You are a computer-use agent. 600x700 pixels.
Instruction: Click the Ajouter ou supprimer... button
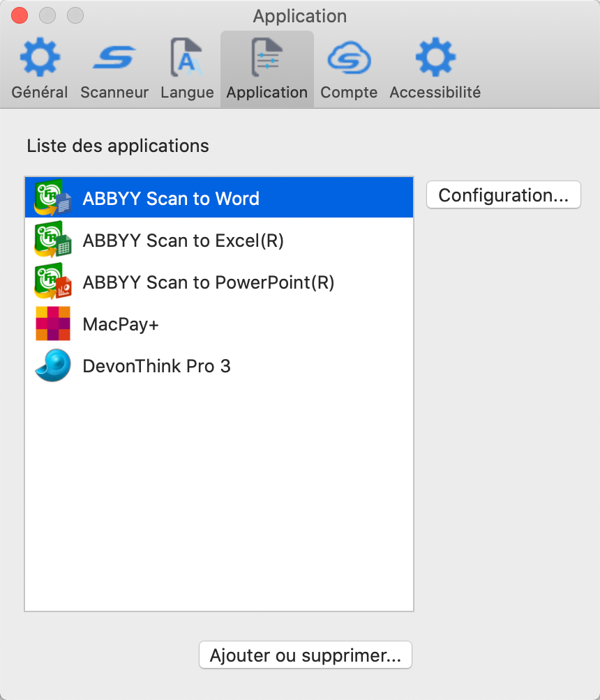[x=306, y=655]
